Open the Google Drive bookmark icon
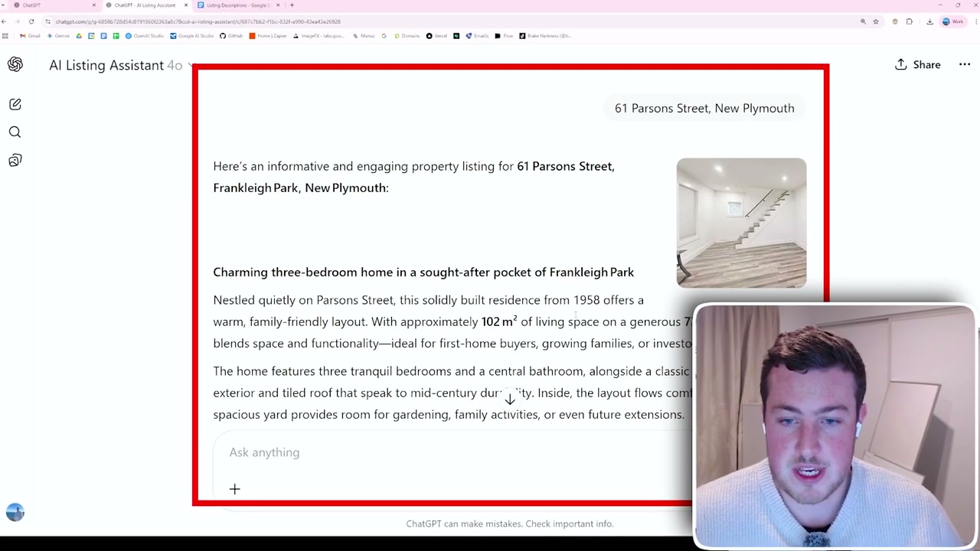Screen dimensions: 980x551 pos(79,36)
